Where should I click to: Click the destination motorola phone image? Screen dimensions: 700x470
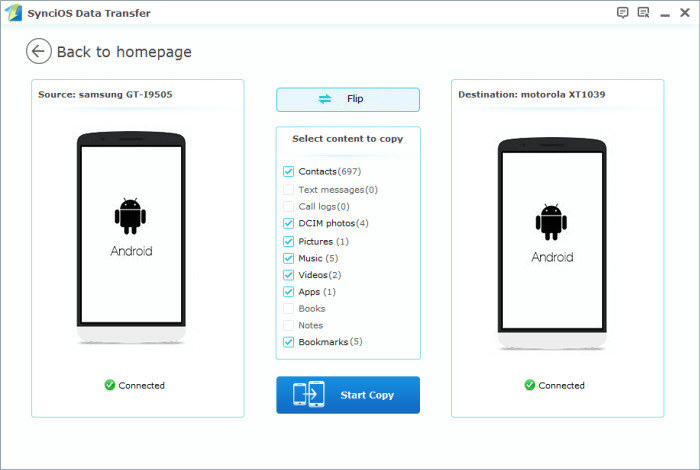pyautogui.click(x=552, y=244)
